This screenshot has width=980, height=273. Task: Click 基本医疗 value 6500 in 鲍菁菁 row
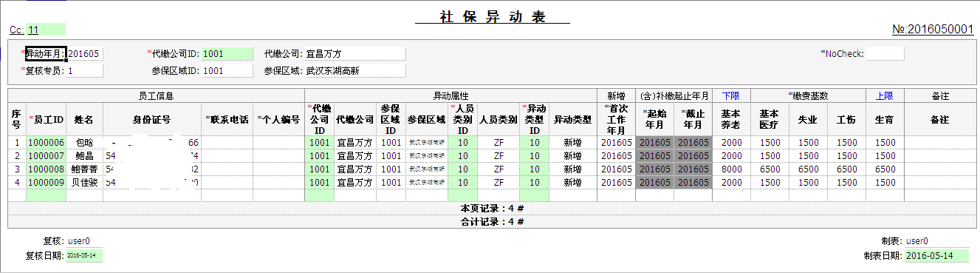(770, 169)
